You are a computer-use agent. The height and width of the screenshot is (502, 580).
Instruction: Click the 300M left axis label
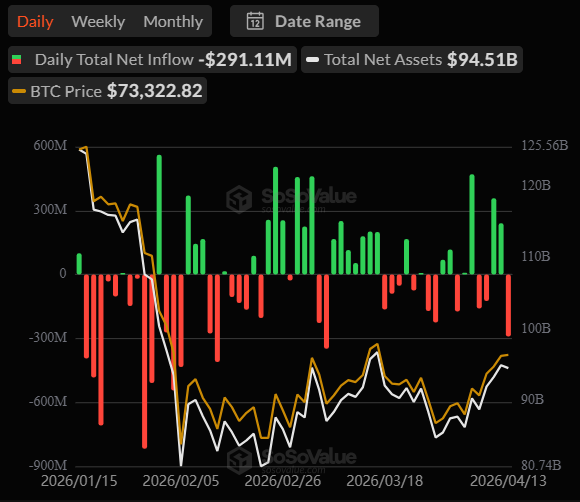(x=50, y=209)
